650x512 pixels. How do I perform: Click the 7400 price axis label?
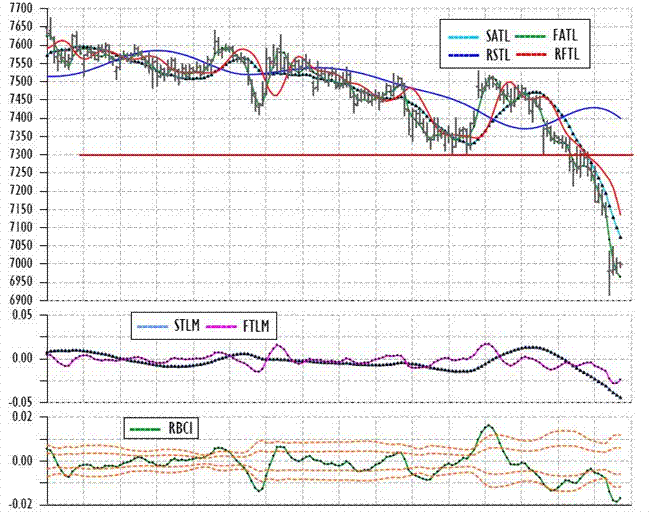tap(21, 118)
